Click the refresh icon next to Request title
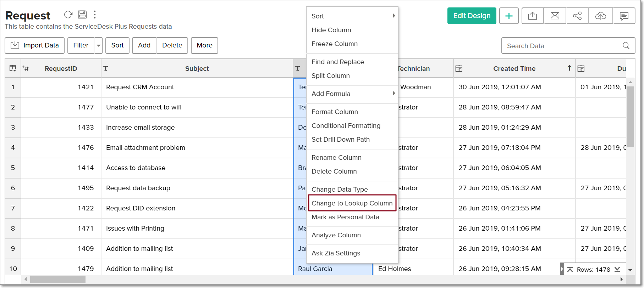 click(68, 15)
